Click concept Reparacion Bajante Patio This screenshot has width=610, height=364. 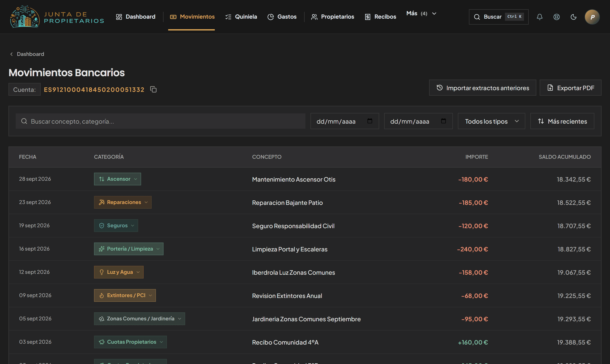[x=287, y=203]
